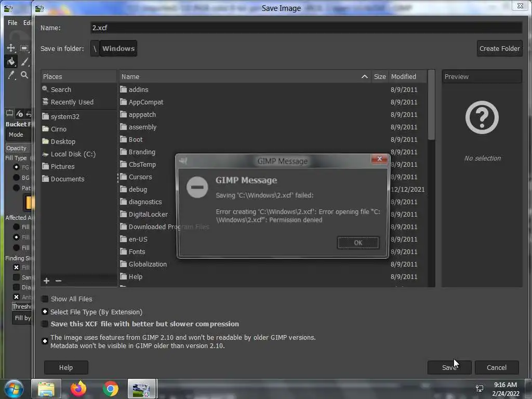Enable better but slower compression checkbox
532x399 pixels.
pyautogui.click(x=45, y=324)
